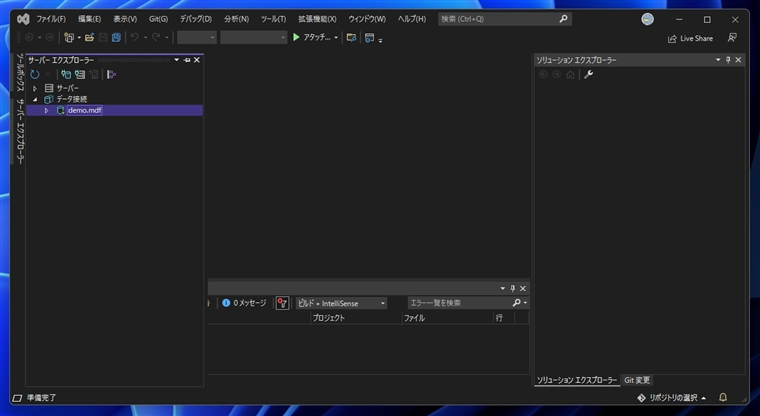Viewport: 760px width, 416px height.
Task: Open the Window menu
Action: [x=367, y=19]
